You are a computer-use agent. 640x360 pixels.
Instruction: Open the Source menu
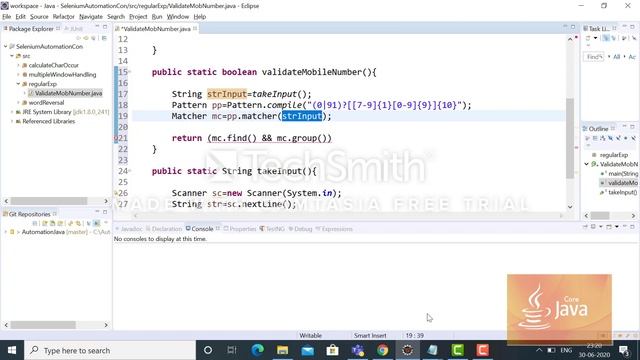[x=39, y=17]
